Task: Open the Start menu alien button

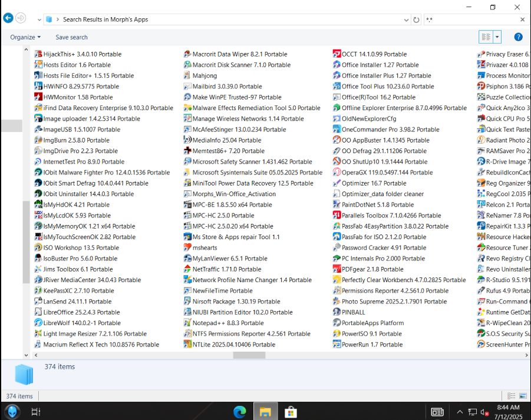Action: tap(12, 412)
